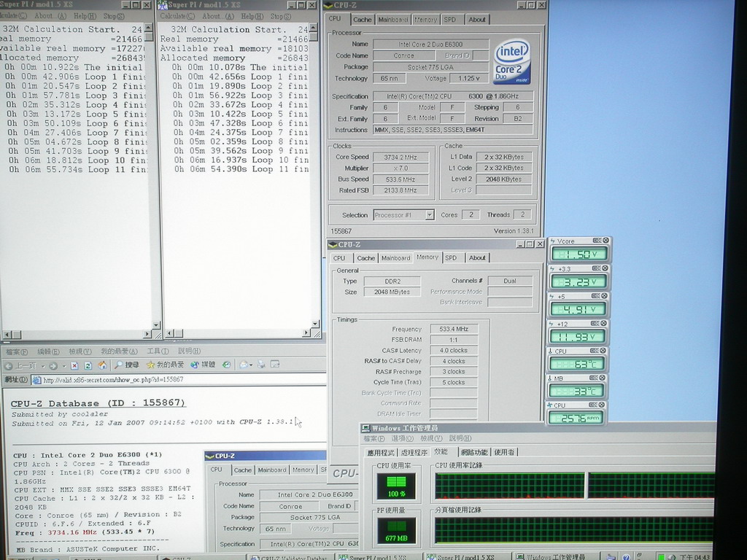Open settings of the MB temperature gadget

click(x=594, y=378)
